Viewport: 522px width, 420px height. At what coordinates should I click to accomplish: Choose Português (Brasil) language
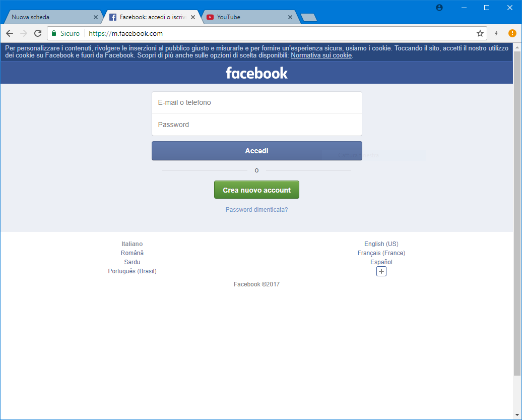[x=132, y=271]
